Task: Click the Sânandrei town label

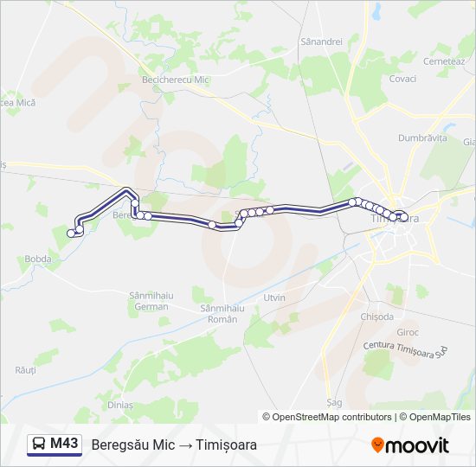Action: click(321, 42)
